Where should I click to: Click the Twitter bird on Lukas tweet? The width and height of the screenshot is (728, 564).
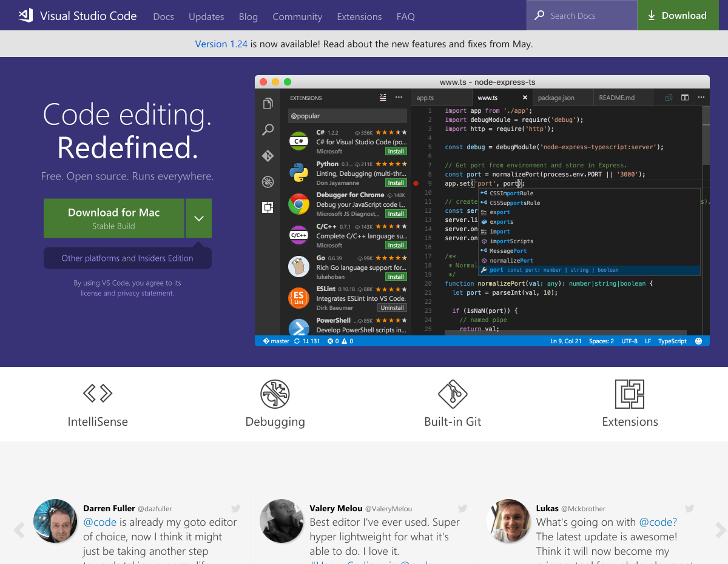click(x=690, y=508)
